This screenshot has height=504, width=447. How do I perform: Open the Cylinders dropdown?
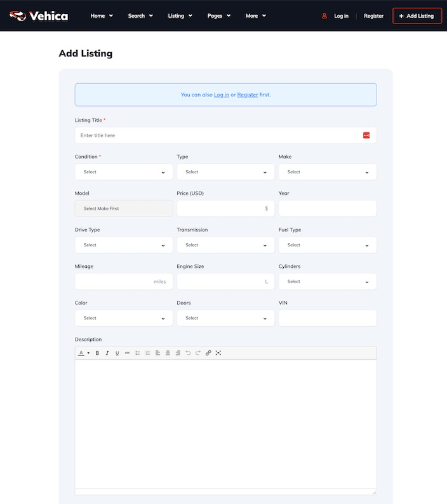pyautogui.click(x=328, y=282)
